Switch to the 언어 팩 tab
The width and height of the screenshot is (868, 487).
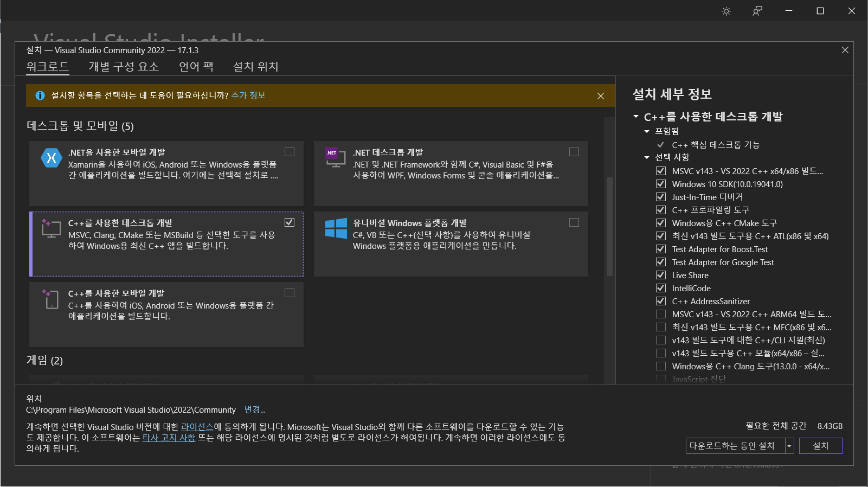pyautogui.click(x=196, y=66)
